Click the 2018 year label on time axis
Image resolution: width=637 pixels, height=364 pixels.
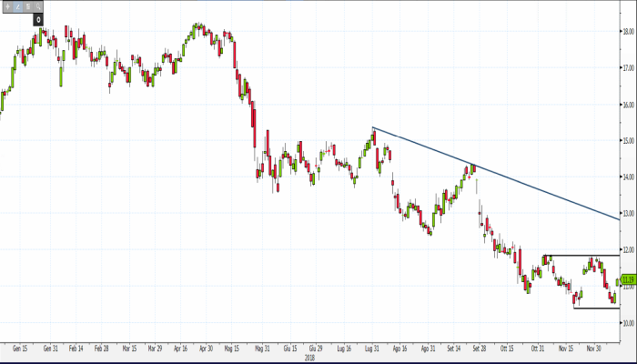click(309, 357)
